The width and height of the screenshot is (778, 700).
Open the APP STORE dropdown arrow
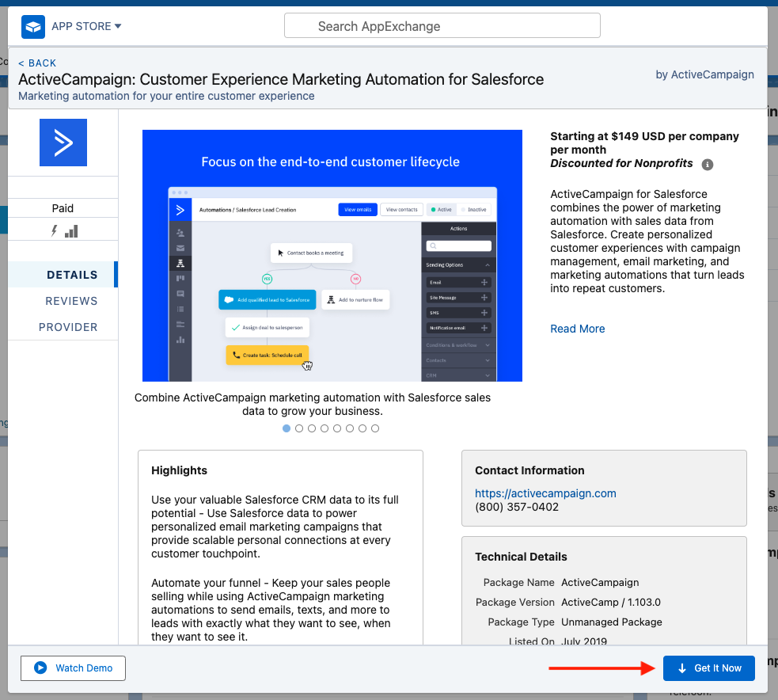[118, 26]
